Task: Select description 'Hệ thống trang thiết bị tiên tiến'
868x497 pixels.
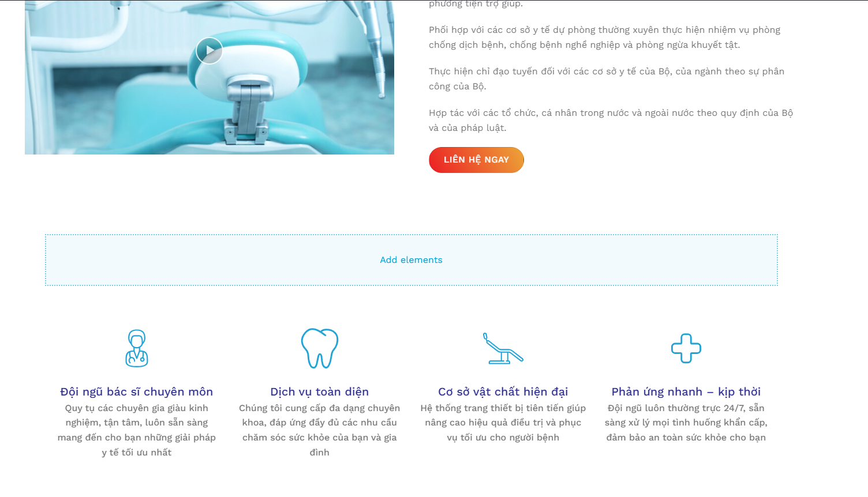Action: click(503, 423)
